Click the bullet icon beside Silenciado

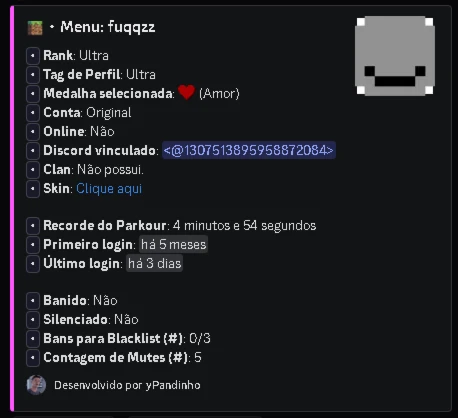point(33,320)
